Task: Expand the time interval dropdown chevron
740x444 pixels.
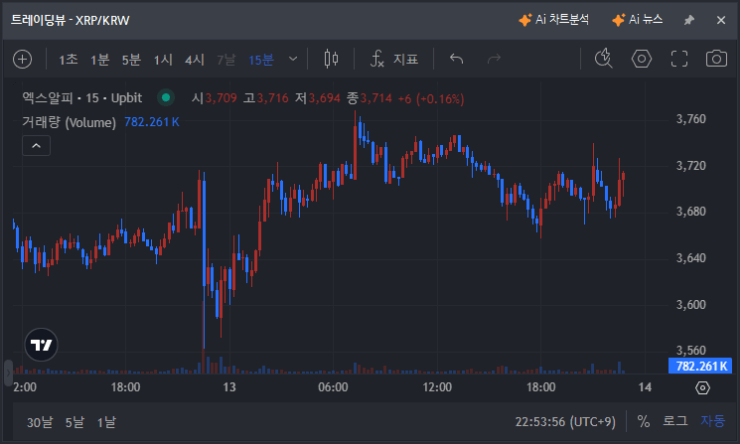Action: point(293,59)
